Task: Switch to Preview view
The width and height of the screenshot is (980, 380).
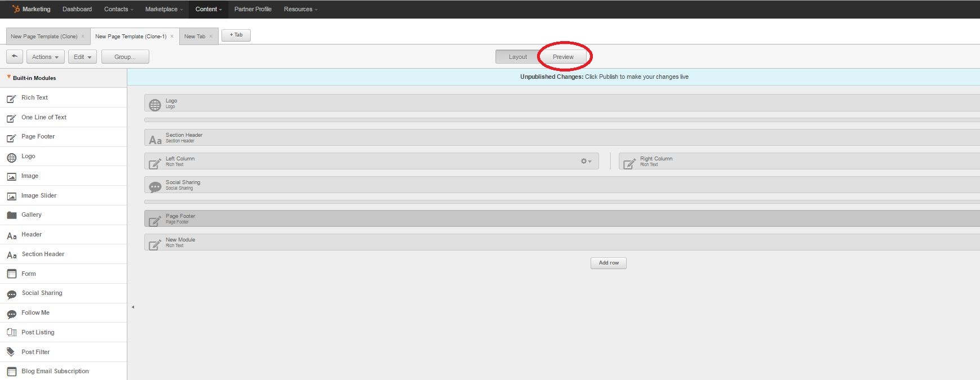Action: (563, 57)
